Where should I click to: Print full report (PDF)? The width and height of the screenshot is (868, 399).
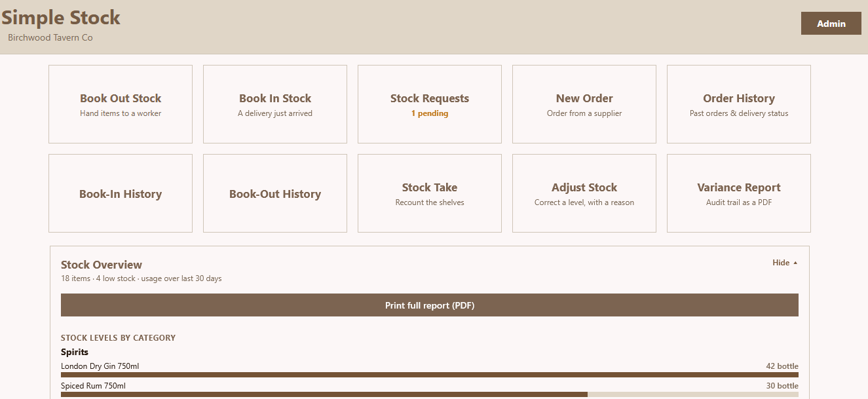tap(430, 305)
